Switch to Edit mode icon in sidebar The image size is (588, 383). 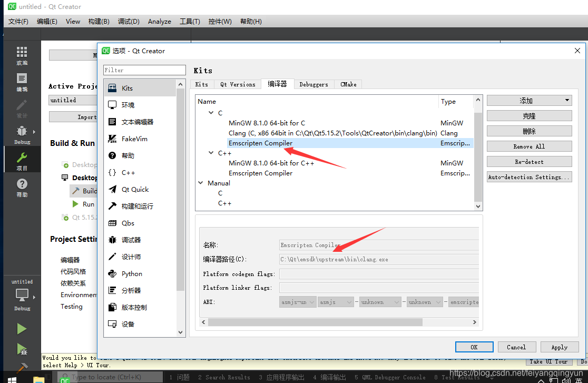[x=22, y=82]
